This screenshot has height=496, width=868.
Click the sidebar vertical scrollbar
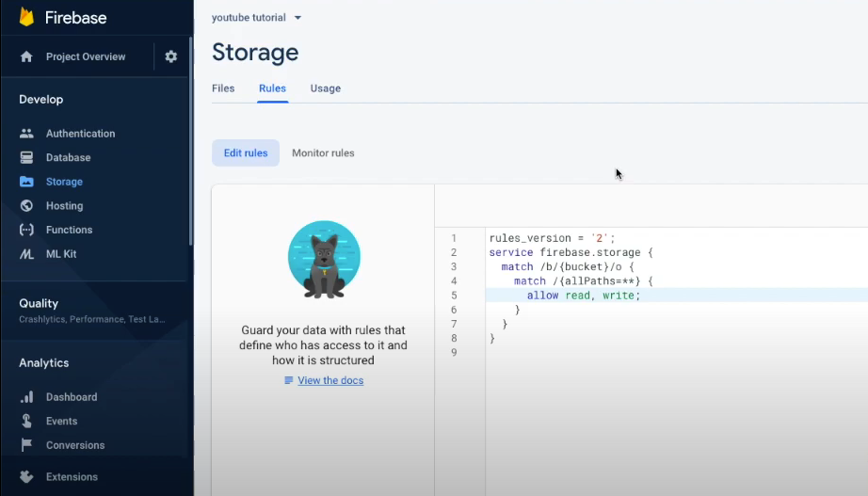191,141
